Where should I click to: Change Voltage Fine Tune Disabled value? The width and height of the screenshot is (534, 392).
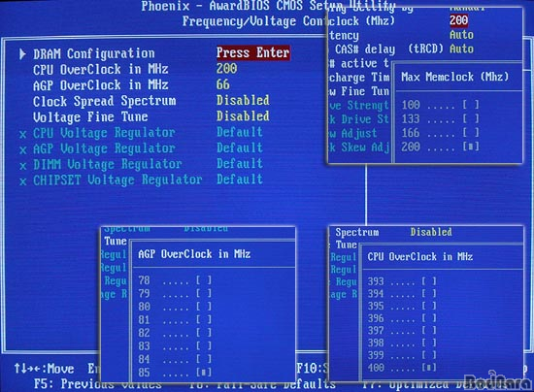click(x=243, y=116)
